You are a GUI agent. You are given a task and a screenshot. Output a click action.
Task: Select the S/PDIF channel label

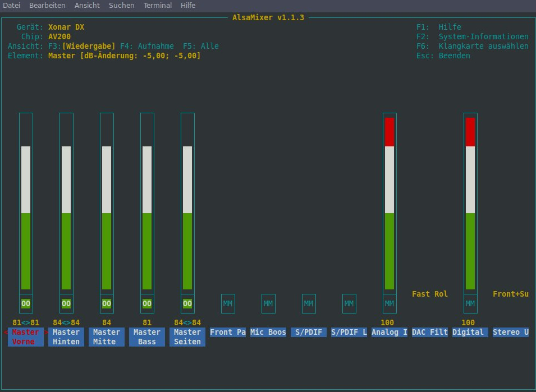(x=309, y=332)
